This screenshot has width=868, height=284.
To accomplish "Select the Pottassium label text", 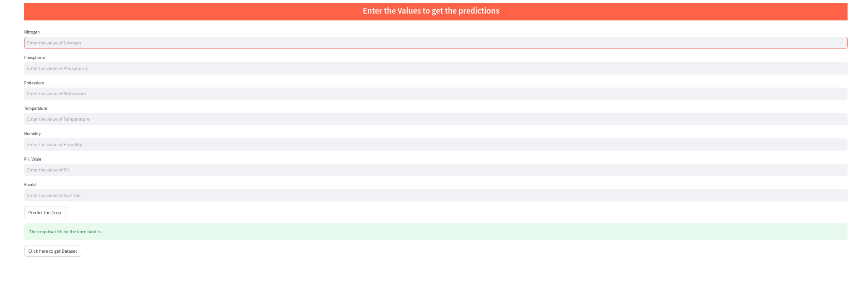I will [x=34, y=83].
